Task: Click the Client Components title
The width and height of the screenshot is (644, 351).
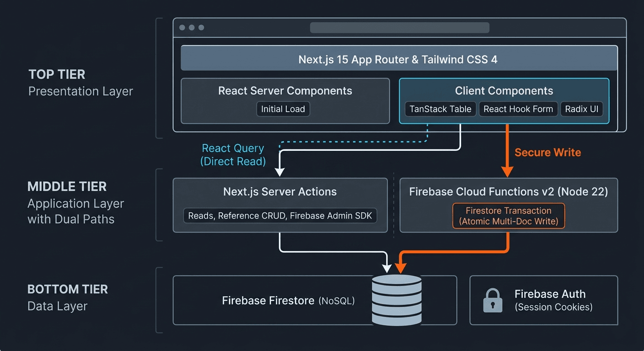Action: (x=504, y=91)
